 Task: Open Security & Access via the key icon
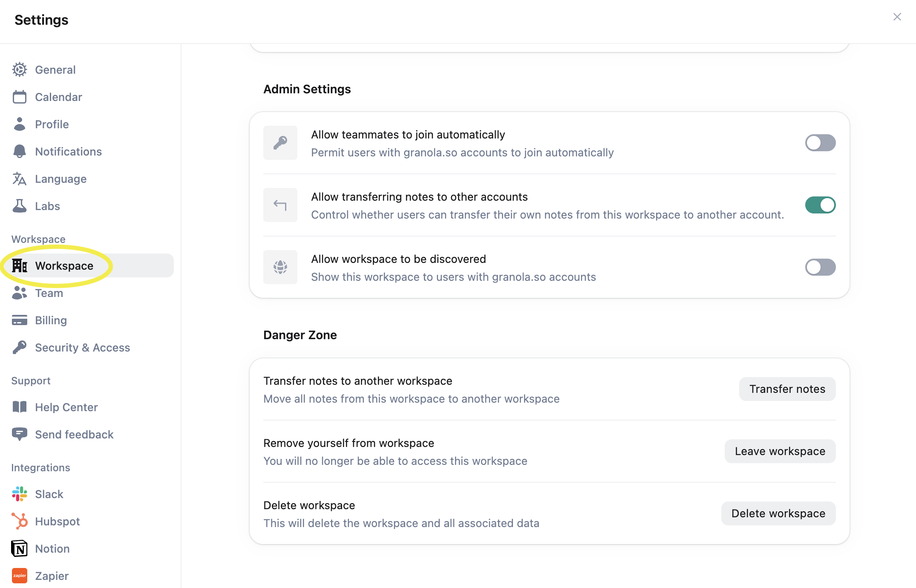19,347
